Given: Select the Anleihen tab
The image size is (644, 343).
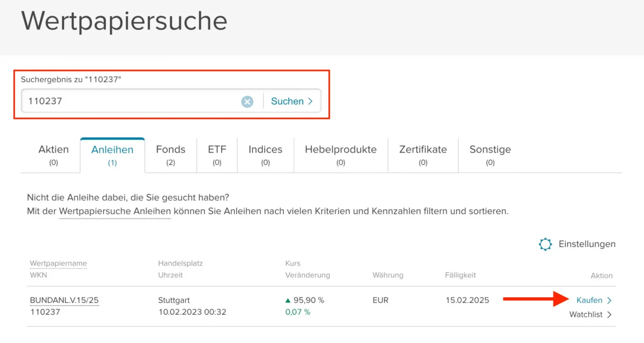Looking at the screenshot, I should click(x=112, y=155).
